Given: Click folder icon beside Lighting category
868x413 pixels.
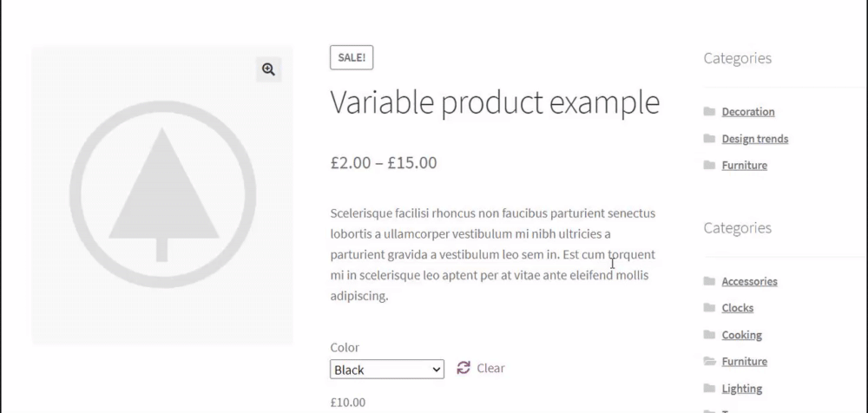Looking at the screenshot, I should click(709, 388).
